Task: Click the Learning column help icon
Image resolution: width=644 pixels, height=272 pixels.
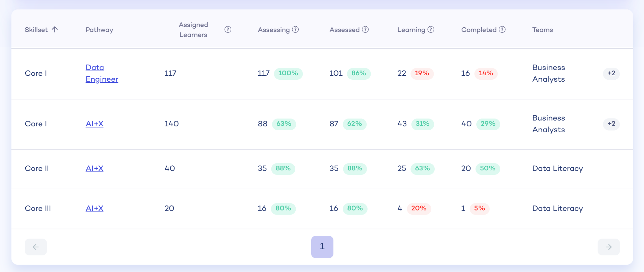Action: click(x=430, y=29)
